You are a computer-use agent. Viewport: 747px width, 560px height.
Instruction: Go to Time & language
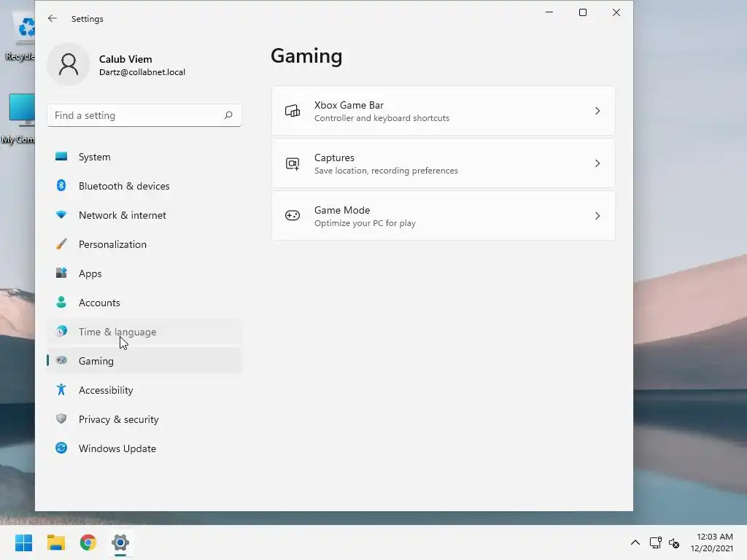point(144,332)
